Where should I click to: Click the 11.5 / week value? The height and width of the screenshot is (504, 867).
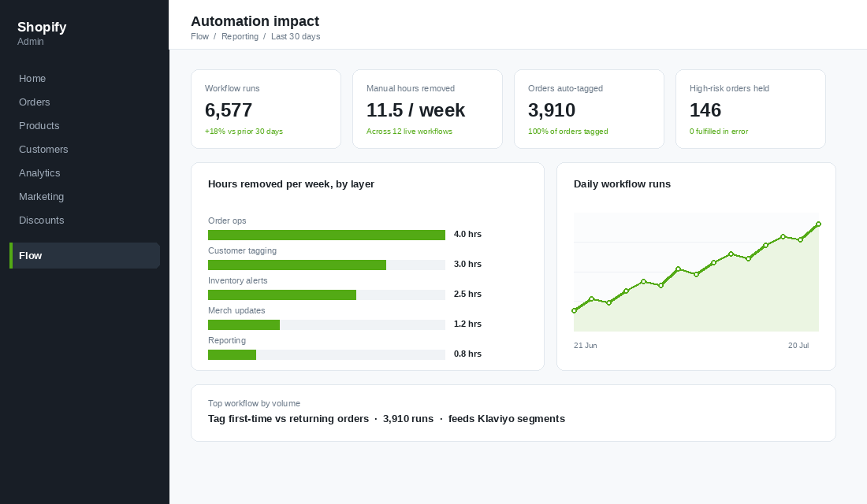[x=415, y=110]
